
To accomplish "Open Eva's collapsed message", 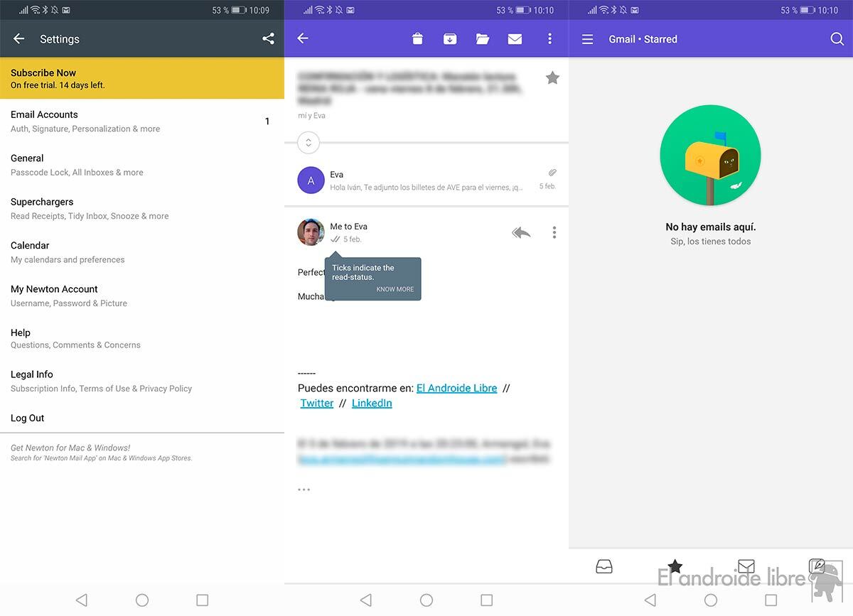I will [x=426, y=180].
